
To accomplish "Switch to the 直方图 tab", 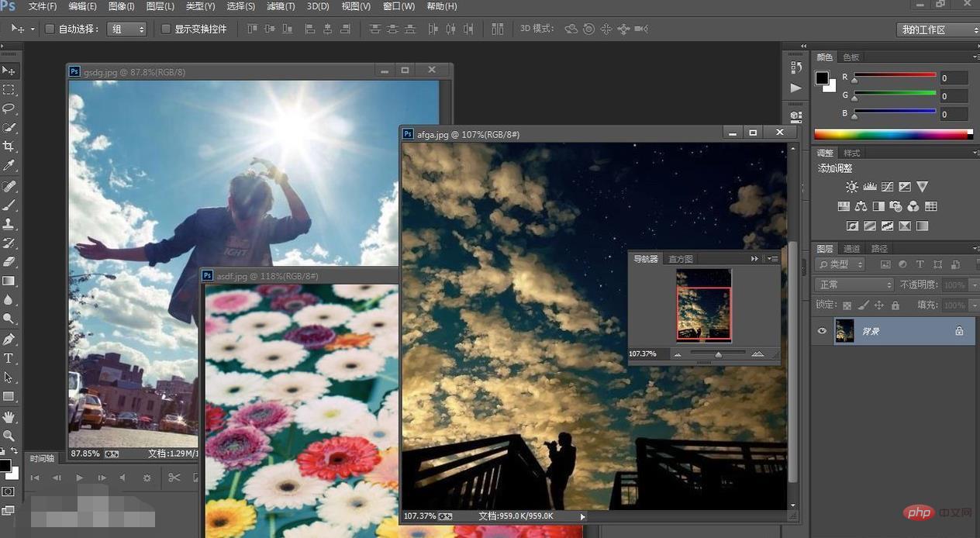I will pyautogui.click(x=681, y=259).
